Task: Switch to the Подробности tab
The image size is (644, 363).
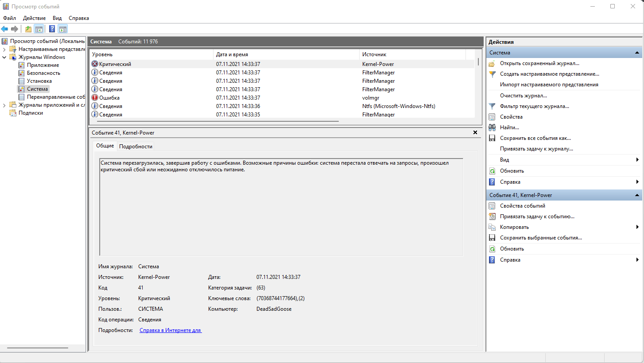Action: point(136,147)
